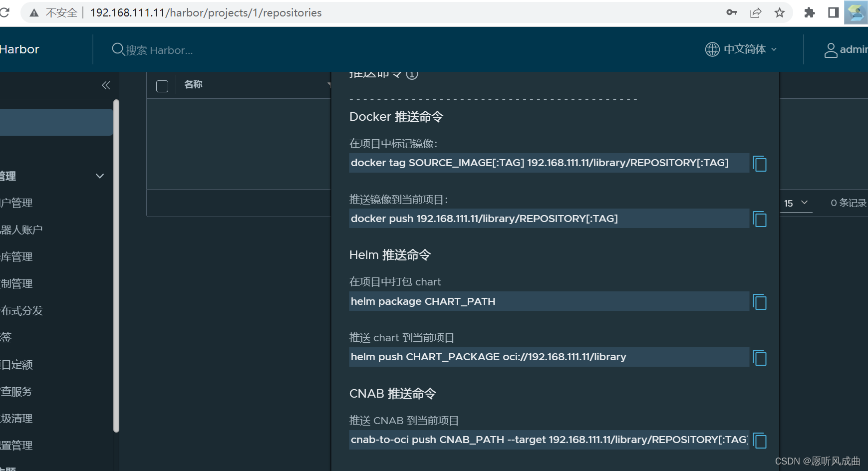Click the Harbor search magnifier icon
868x471 pixels.
[x=118, y=49]
